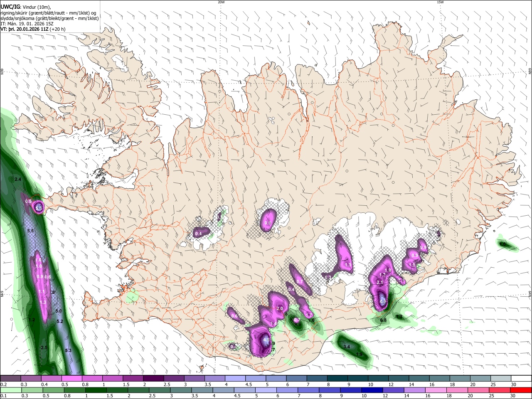Click the '5.2' precipitation value on the map

tap(60, 322)
